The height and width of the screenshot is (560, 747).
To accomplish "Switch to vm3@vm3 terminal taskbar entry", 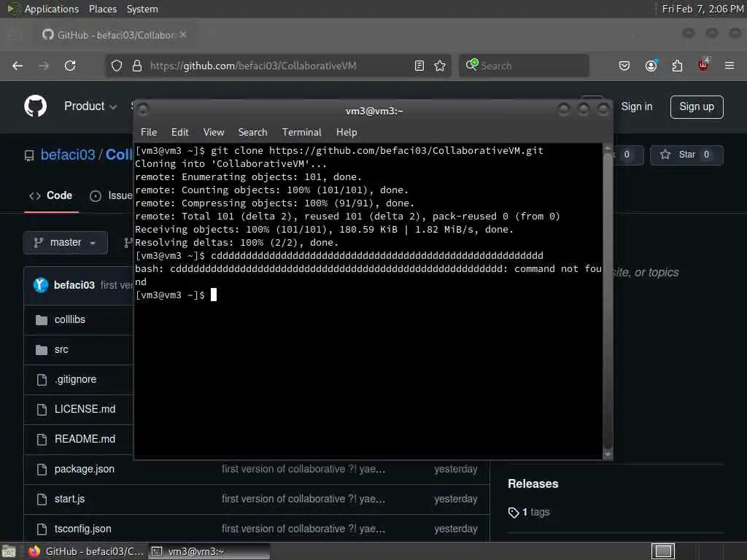I will pos(208,551).
